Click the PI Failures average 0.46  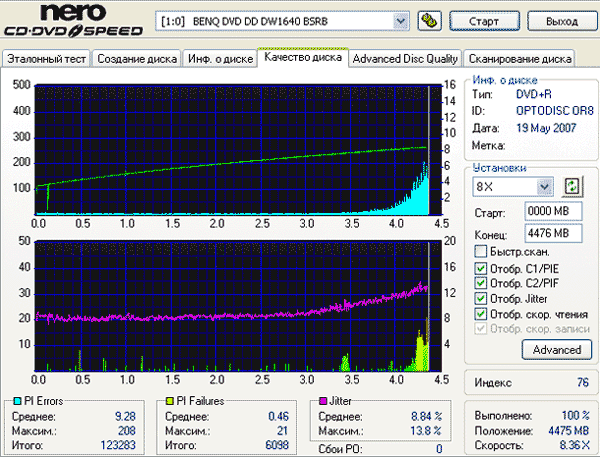click(x=278, y=416)
